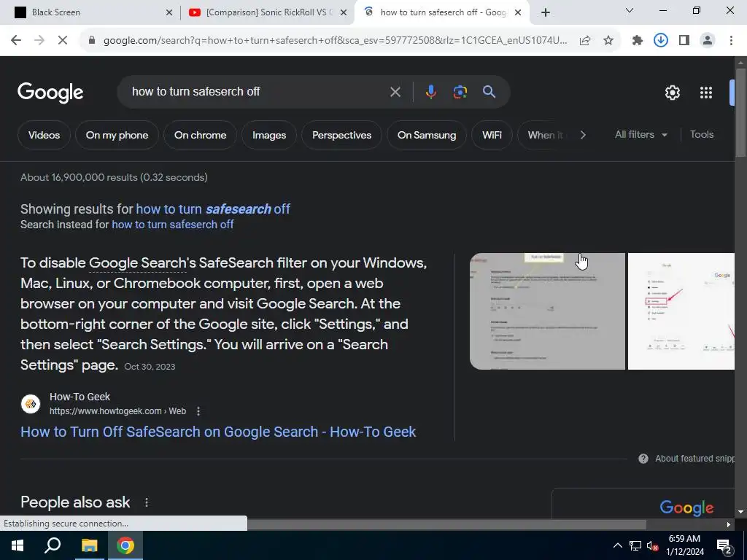
Task: Open People also ask options dots
Action: (146, 502)
